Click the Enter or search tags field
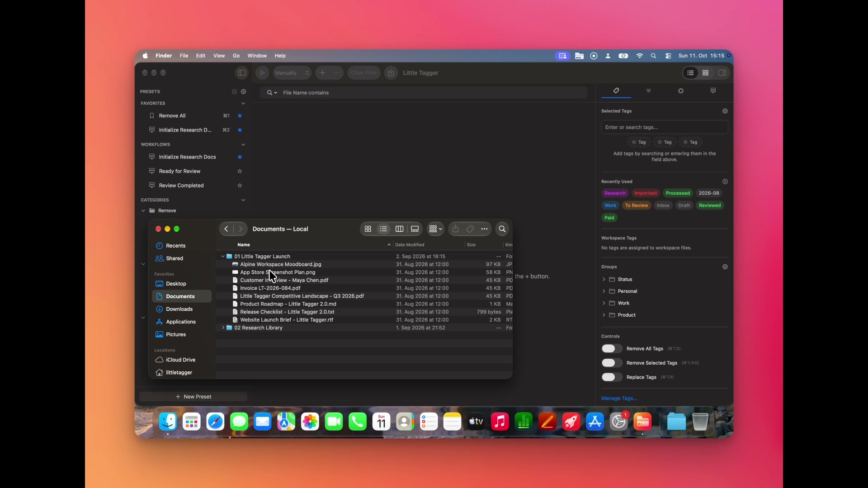The image size is (868, 488). pyautogui.click(x=665, y=127)
